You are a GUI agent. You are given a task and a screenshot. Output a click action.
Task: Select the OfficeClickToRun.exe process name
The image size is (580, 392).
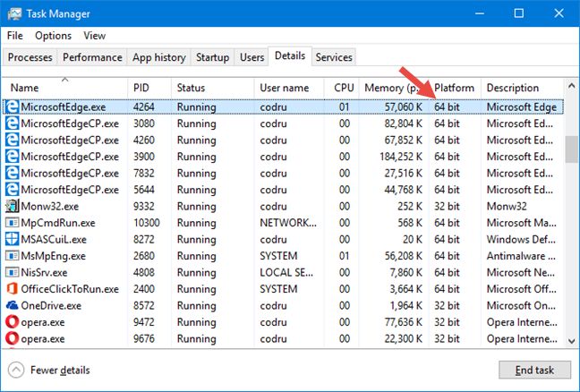70,289
